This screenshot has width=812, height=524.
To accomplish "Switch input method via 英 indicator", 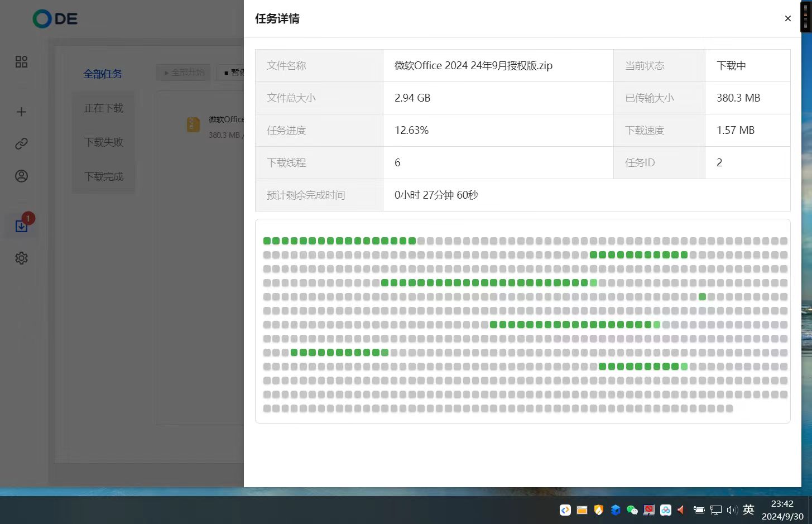I will click(x=748, y=509).
